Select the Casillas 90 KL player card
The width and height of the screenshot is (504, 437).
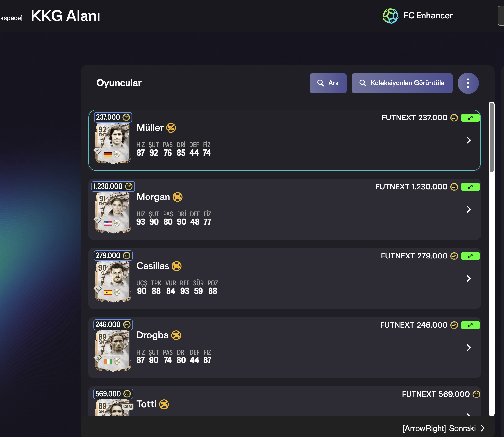click(x=113, y=281)
